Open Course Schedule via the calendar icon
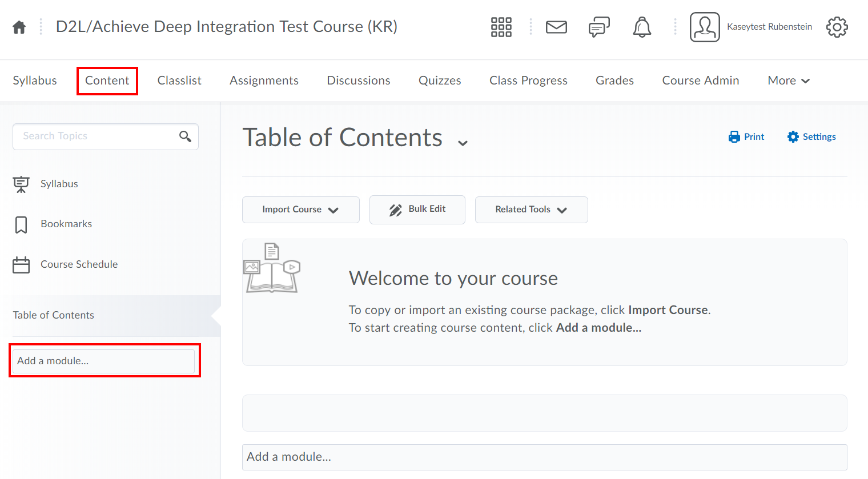This screenshot has width=868, height=479. (x=21, y=264)
